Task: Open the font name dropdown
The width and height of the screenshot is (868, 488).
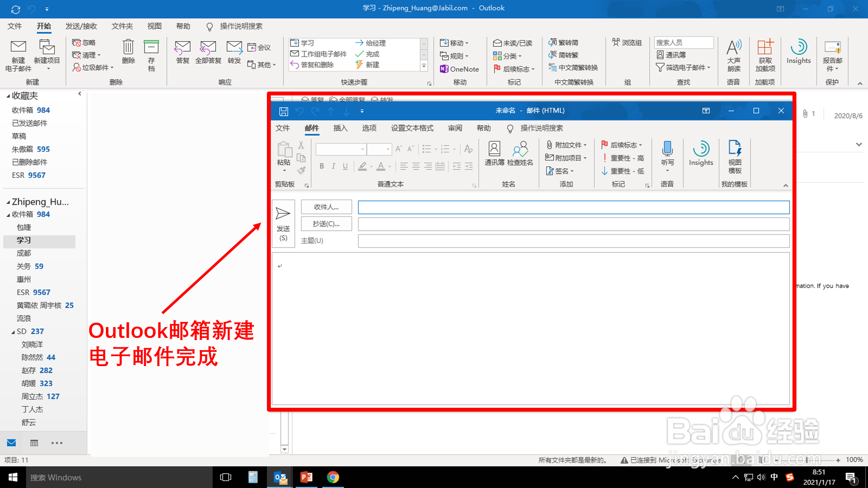Action: click(x=363, y=149)
